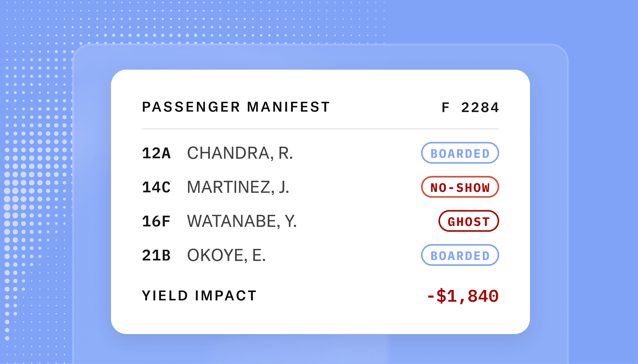Click the -$1,840 yield value
The image size is (638, 364).
463,296
